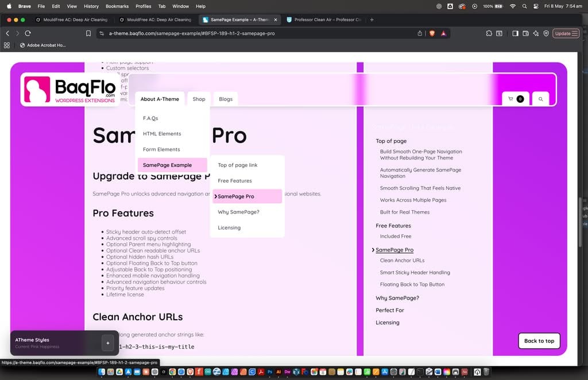Open Leo AI sparkle icon
This screenshot has height=380, width=588.
point(536,33)
